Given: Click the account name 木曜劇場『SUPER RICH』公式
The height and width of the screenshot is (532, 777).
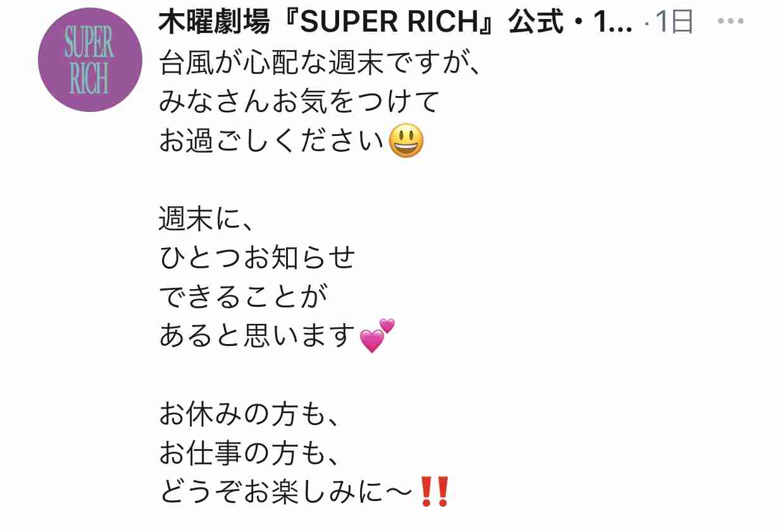Looking at the screenshot, I should (361, 23).
